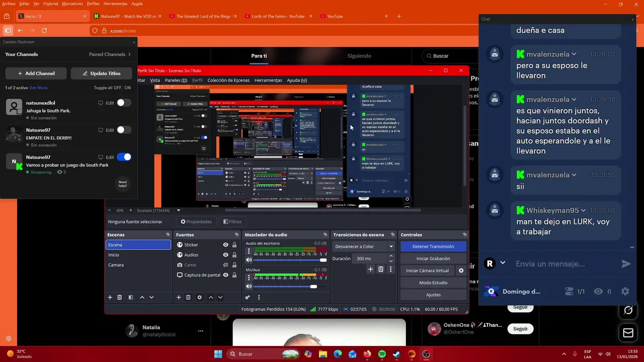Move scene down in Escenas toolbar
This screenshot has width=644, height=362.
coord(151,297)
